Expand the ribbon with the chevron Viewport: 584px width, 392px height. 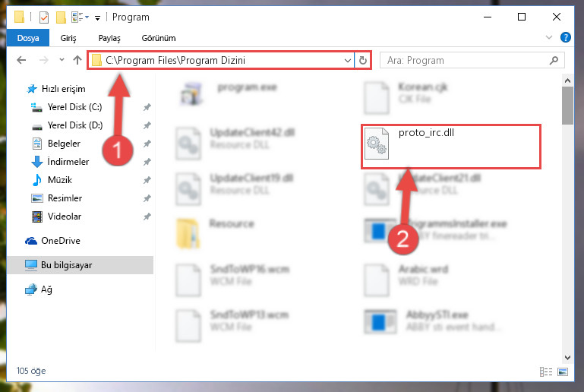[x=548, y=37]
